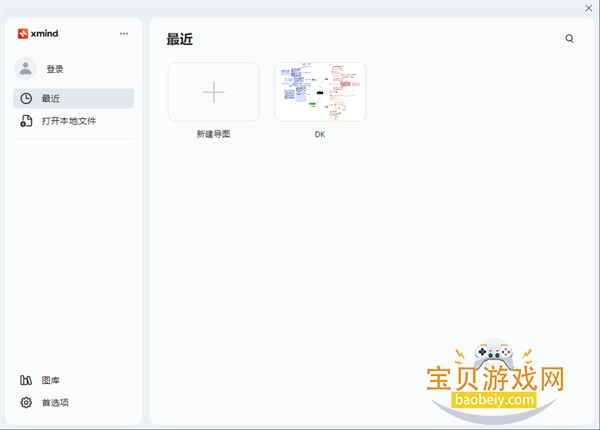The width and height of the screenshot is (600, 430).
Task: Click the 最近 page heading
Action: tap(179, 39)
